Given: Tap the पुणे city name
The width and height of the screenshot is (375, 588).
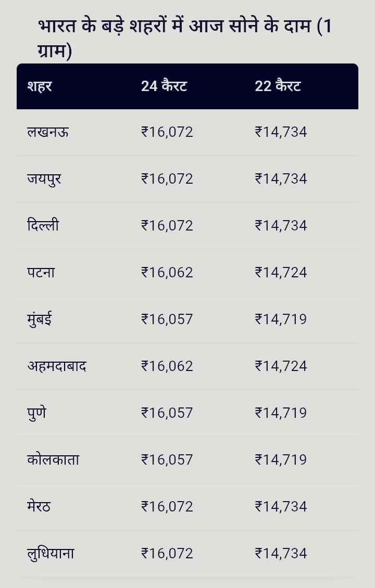Looking at the screenshot, I should pos(36,413).
